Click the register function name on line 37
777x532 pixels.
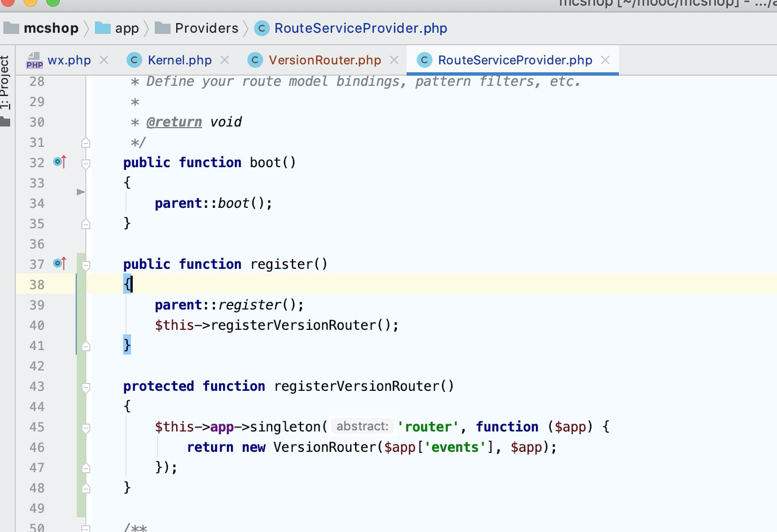click(281, 264)
